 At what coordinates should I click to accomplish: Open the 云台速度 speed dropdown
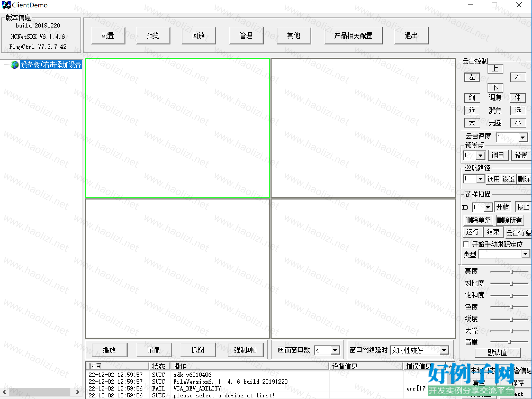(522, 137)
